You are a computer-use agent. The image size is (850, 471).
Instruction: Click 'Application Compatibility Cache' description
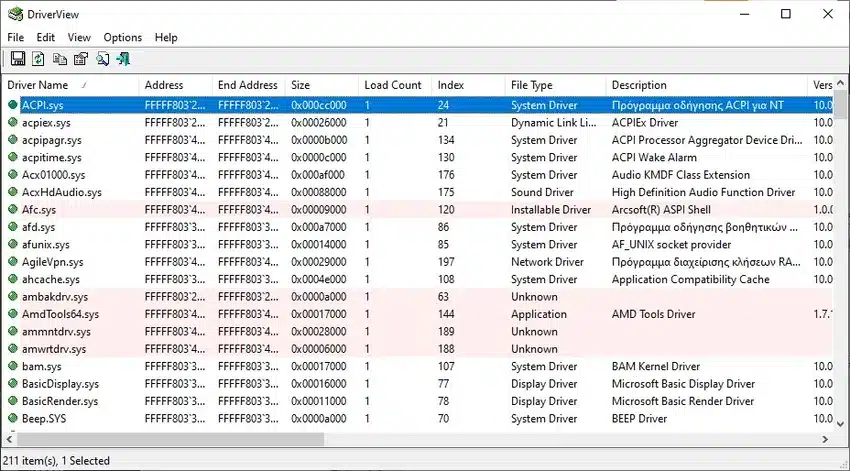pyautogui.click(x=690, y=279)
